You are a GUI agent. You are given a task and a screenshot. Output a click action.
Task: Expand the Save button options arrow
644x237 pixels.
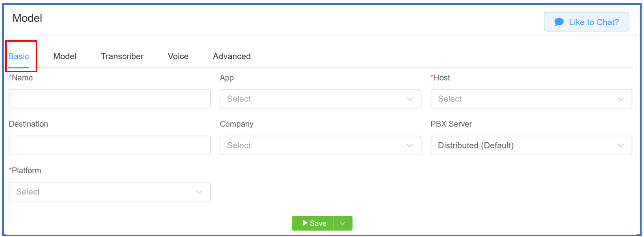point(343,223)
